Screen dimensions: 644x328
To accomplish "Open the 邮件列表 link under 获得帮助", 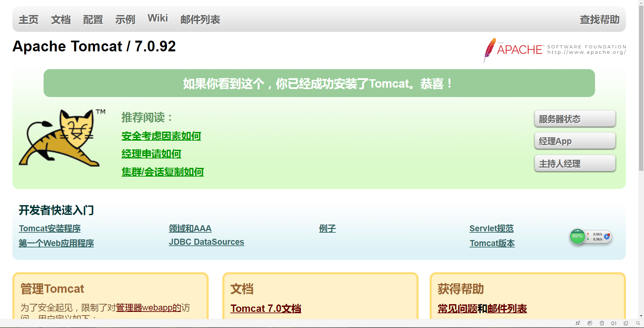I will tap(507, 308).
